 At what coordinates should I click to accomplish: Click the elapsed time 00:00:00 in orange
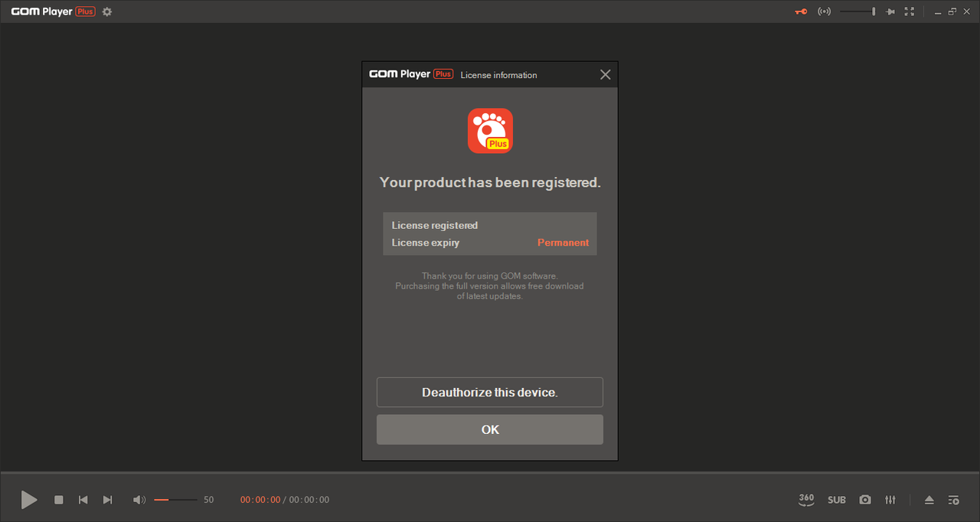pyautogui.click(x=260, y=500)
